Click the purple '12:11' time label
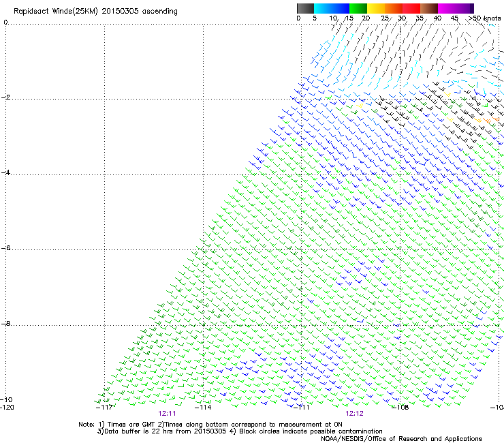 [x=167, y=414]
